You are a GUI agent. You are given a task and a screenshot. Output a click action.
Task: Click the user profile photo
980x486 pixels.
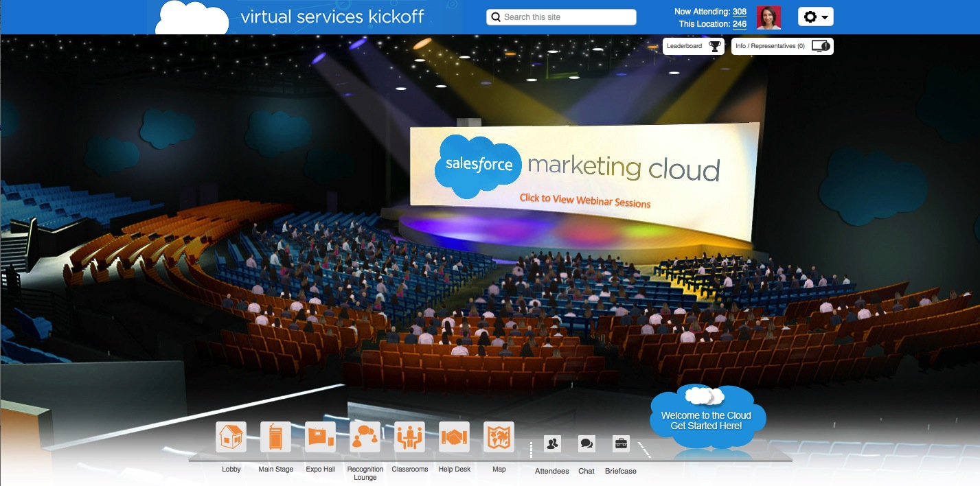coord(768,17)
